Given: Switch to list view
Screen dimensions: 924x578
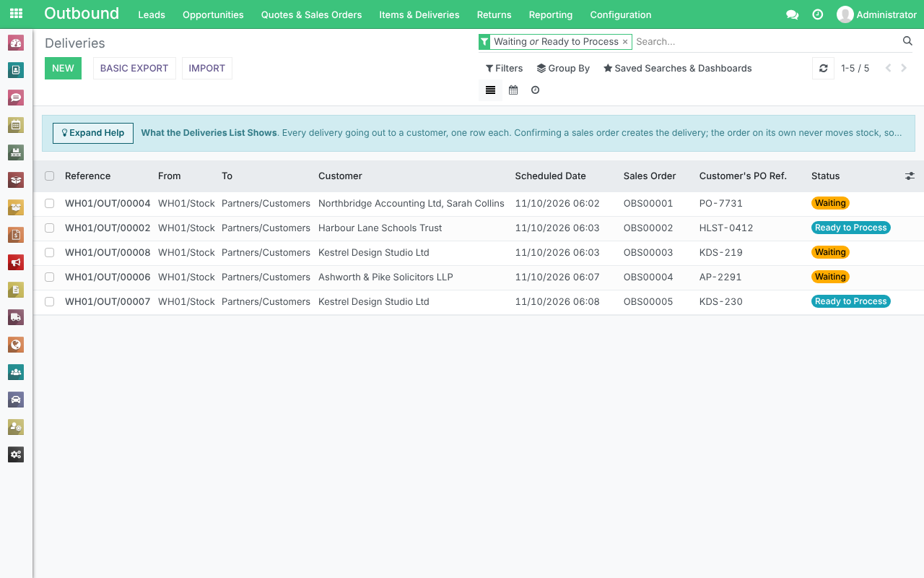Looking at the screenshot, I should 490,90.
